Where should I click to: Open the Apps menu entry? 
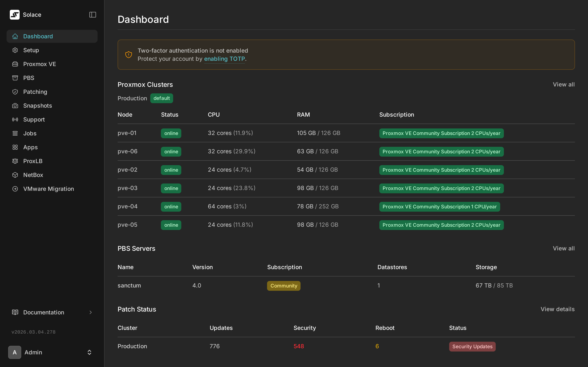[30, 147]
